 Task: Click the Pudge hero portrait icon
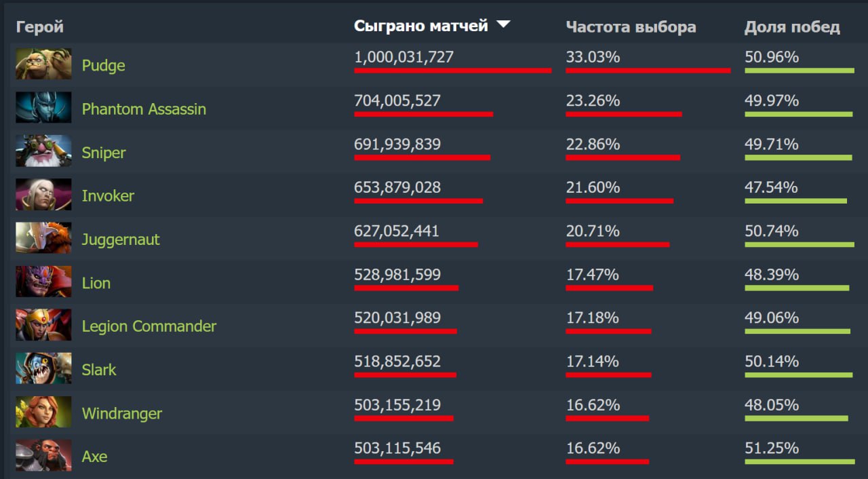pos(43,64)
